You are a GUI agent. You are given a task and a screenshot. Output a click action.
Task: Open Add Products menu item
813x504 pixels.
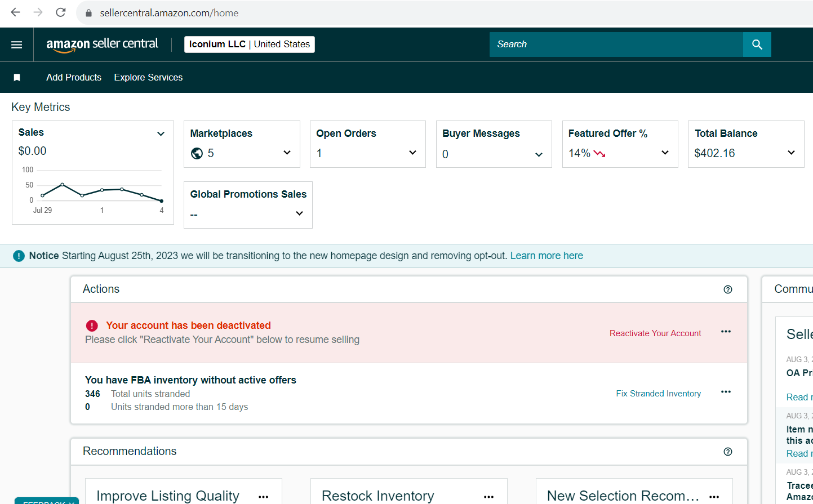74,78
